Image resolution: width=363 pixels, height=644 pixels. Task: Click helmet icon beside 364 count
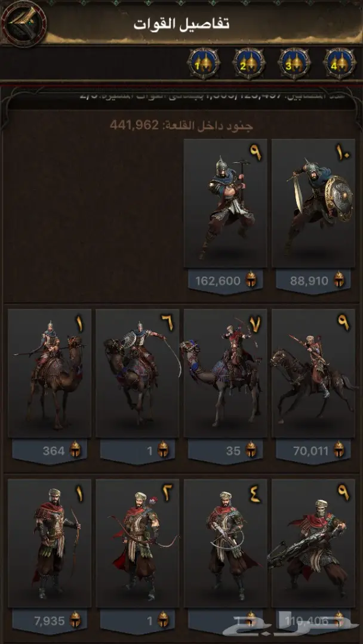point(75,451)
